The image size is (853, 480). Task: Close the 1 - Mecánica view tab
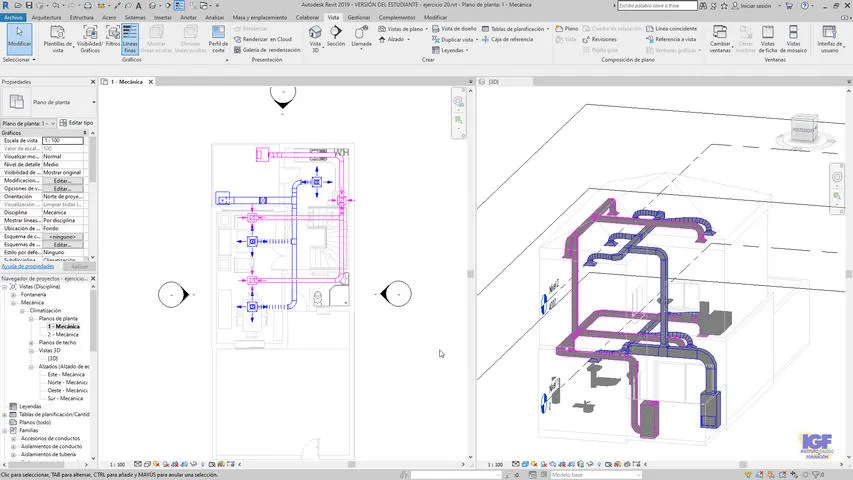click(151, 82)
